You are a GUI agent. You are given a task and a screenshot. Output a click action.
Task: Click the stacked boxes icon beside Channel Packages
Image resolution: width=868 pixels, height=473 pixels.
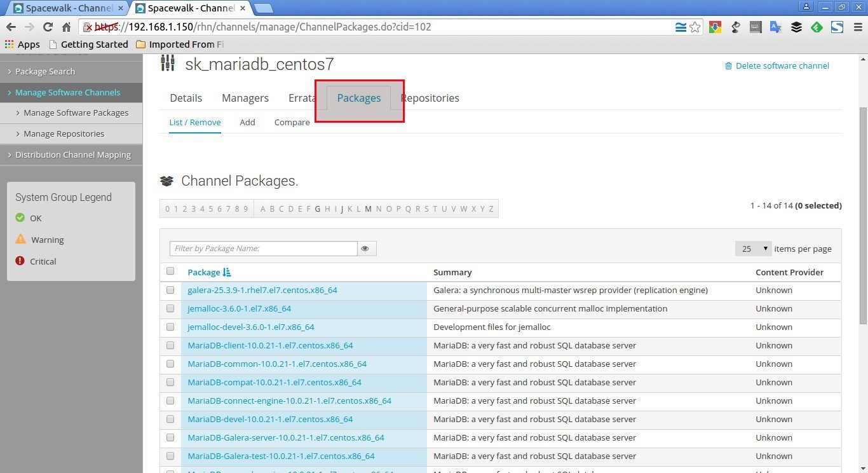pos(166,181)
